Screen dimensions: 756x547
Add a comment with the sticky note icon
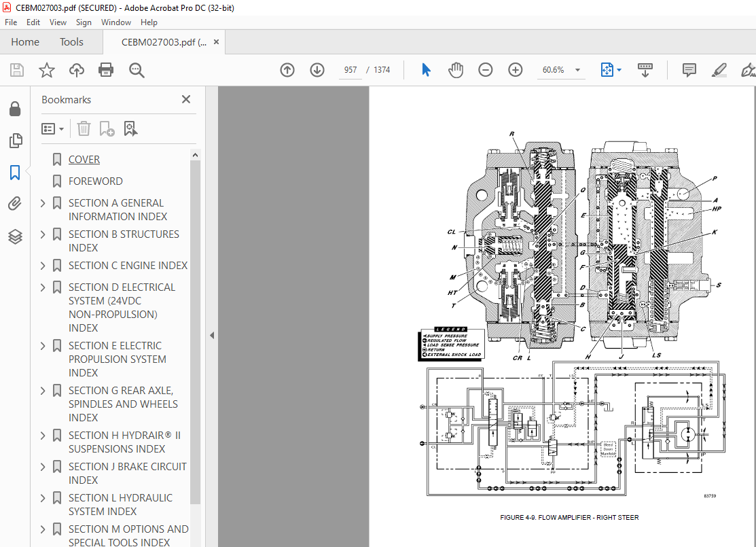point(689,70)
